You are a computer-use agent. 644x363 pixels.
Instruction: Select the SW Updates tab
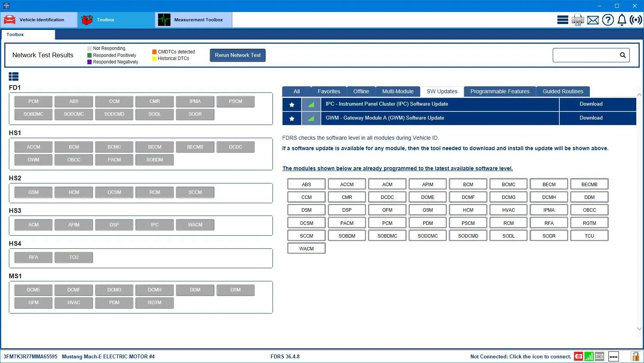442,91
